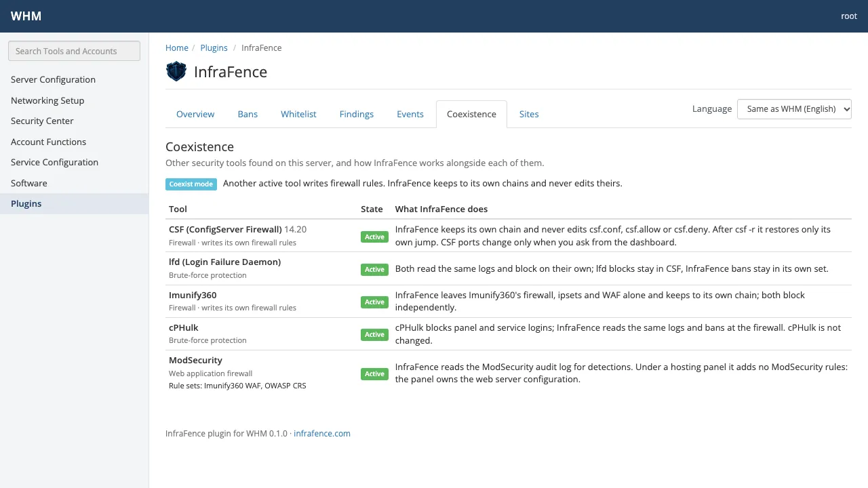Click the What InfraFence does column header
The width and height of the screenshot is (868, 488).
pos(441,209)
